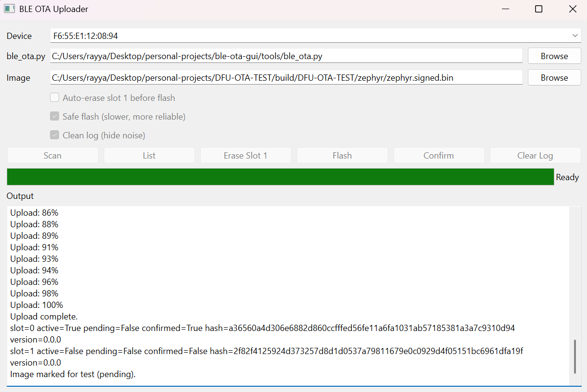Click the BLE OTA Uploader title bar icon
This screenshot has width=587, height=392.
tap(9, 9)
